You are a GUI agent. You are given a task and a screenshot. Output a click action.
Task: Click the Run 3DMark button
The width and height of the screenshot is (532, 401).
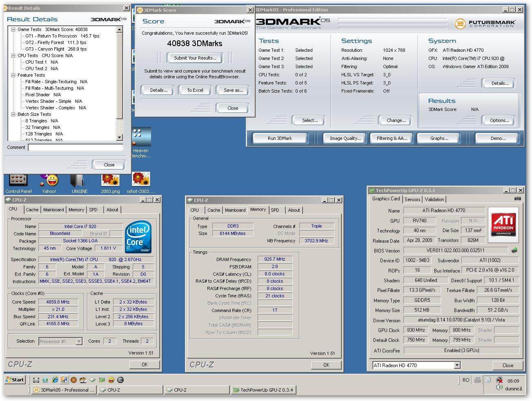coord(280,138)
